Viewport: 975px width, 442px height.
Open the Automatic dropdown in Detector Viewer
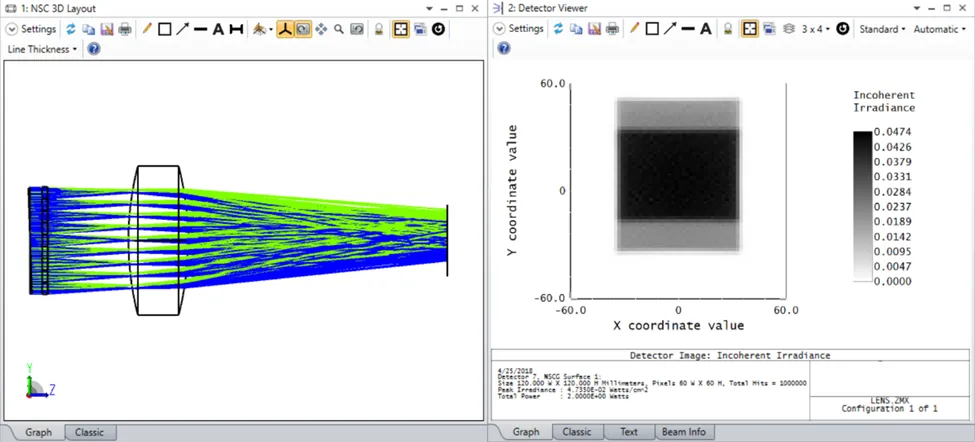tap(939, 29)
